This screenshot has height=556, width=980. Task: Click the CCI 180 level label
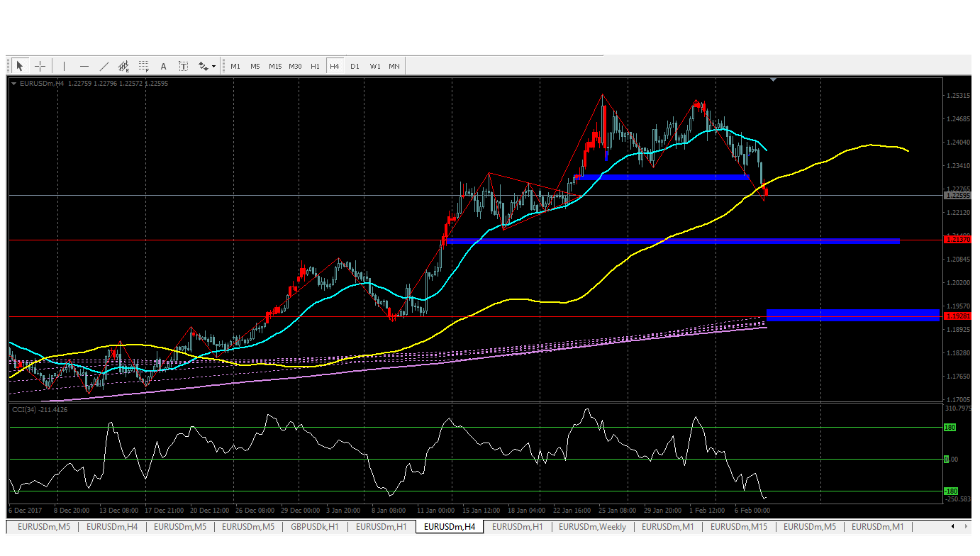pyautogui.click(x=950, y=427)
